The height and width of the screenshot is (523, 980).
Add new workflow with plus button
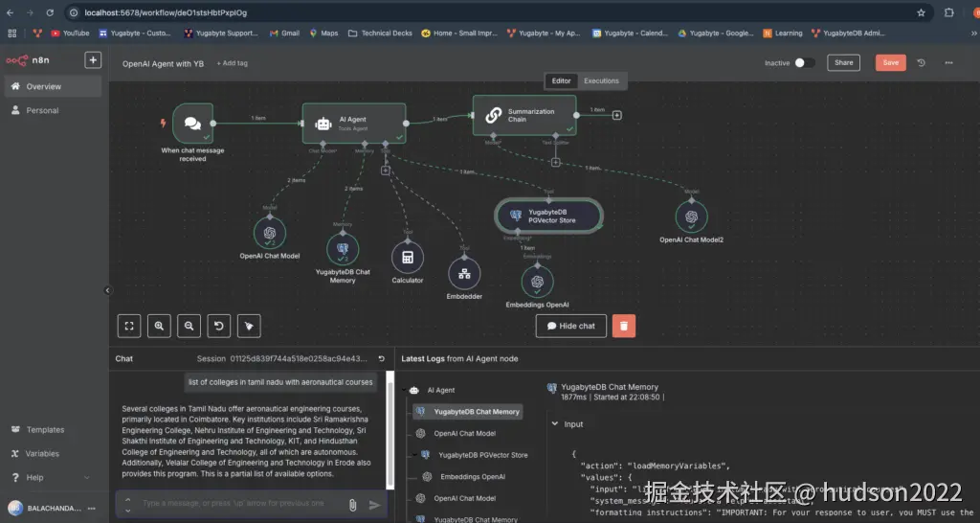93,60
